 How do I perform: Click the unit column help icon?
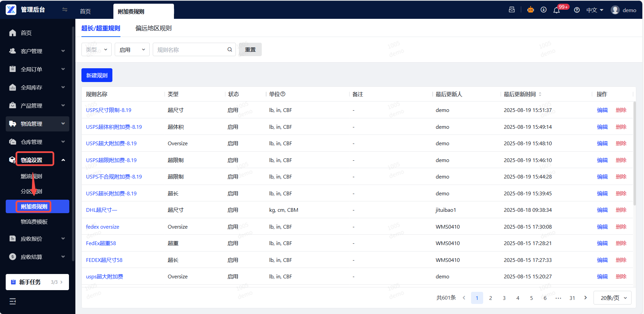[283, 94]
